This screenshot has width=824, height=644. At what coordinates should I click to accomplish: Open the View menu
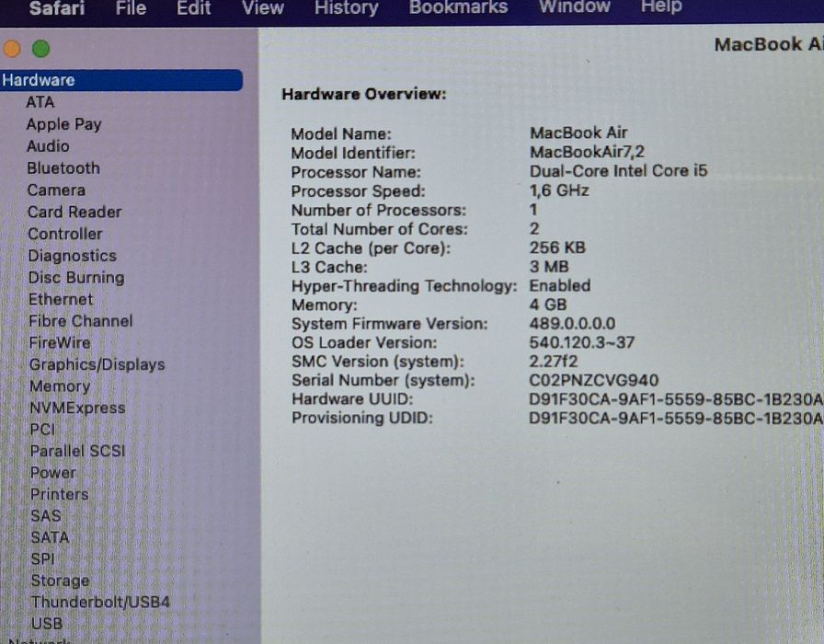(x=263, y=8)
